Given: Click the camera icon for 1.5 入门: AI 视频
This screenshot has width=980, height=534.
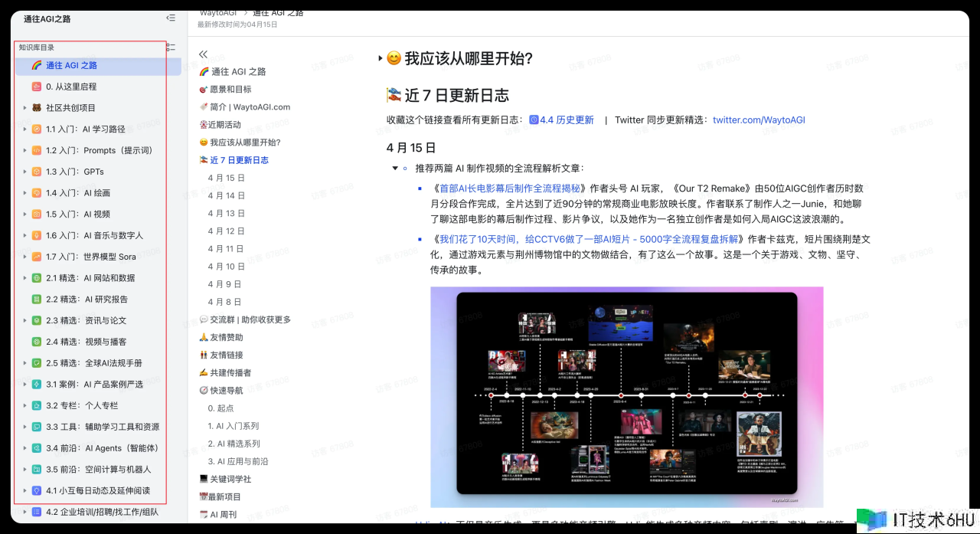Looking at the screenshot, I should pyautogui.click(x=36, y=215).
